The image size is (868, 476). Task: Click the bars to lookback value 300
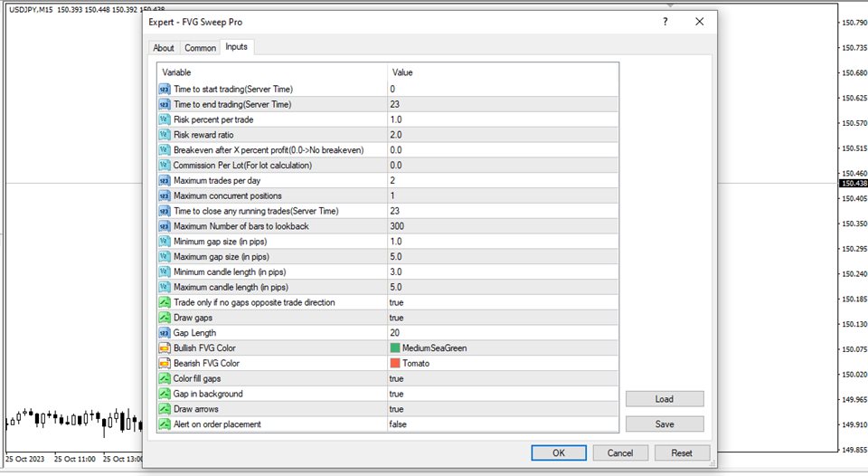(397, 226)
